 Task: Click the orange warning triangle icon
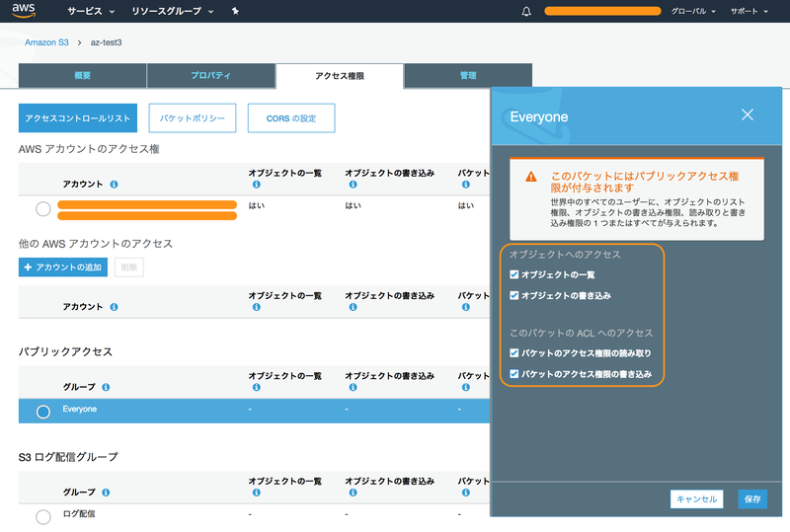531,177
